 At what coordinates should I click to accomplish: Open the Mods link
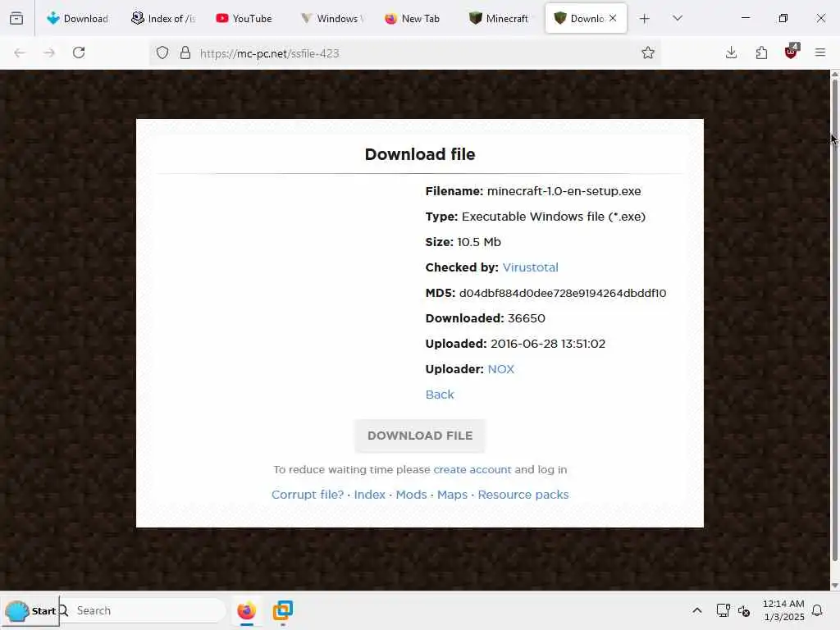411,495
